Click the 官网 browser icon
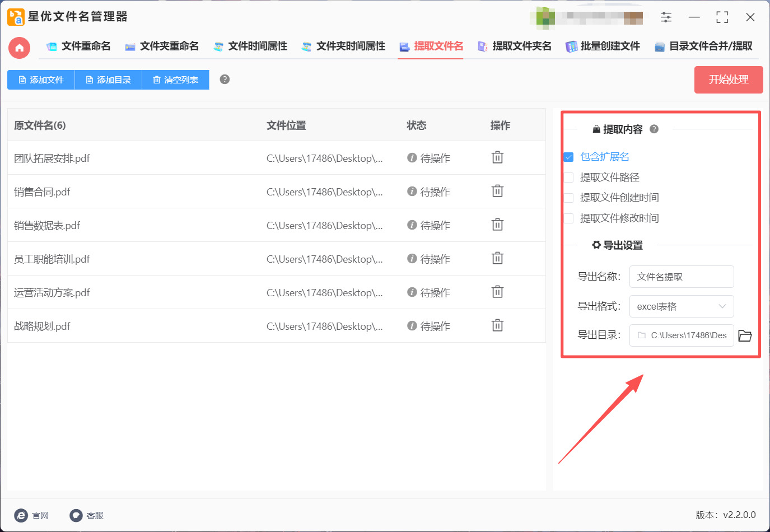 point(21,515)
